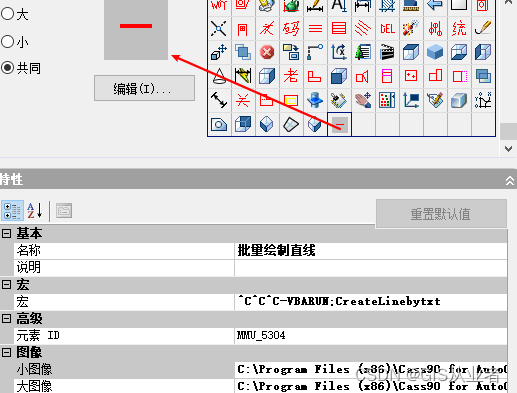Open the 编辑(I)... button editor

click(x=144, y=88)
